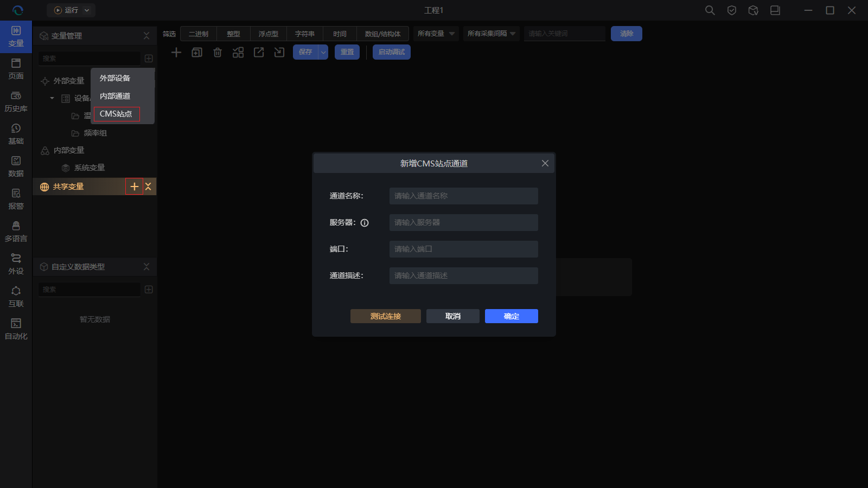Collapse the 设备 tree node arrow
The width and height of the screenshot is (868, 488).
52,98
